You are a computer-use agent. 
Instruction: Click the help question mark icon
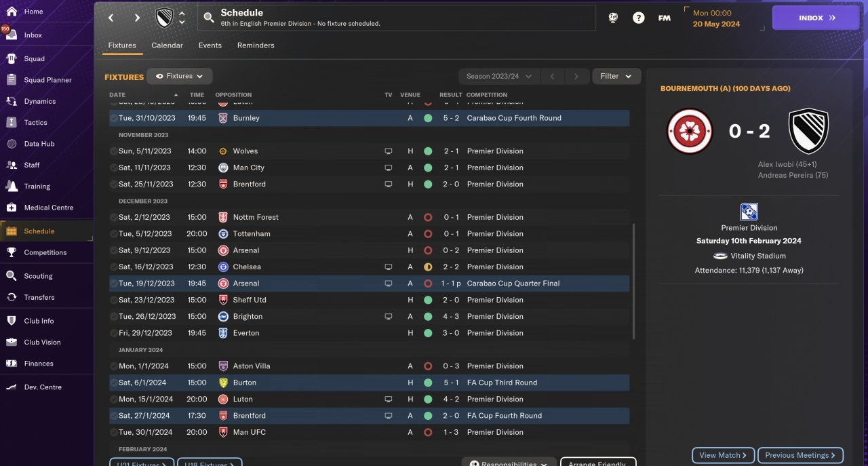tap(638, 18)
